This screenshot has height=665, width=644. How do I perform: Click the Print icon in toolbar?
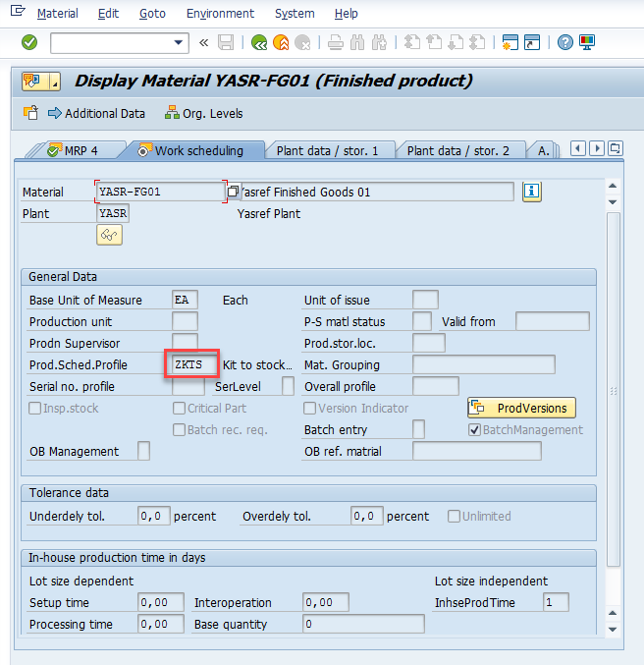pos(336,42)
